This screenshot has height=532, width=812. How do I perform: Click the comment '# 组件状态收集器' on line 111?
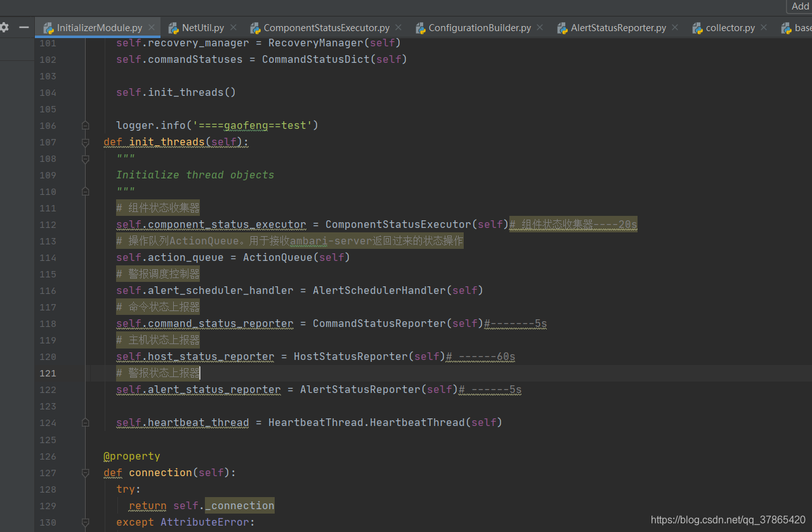(158, 208)
